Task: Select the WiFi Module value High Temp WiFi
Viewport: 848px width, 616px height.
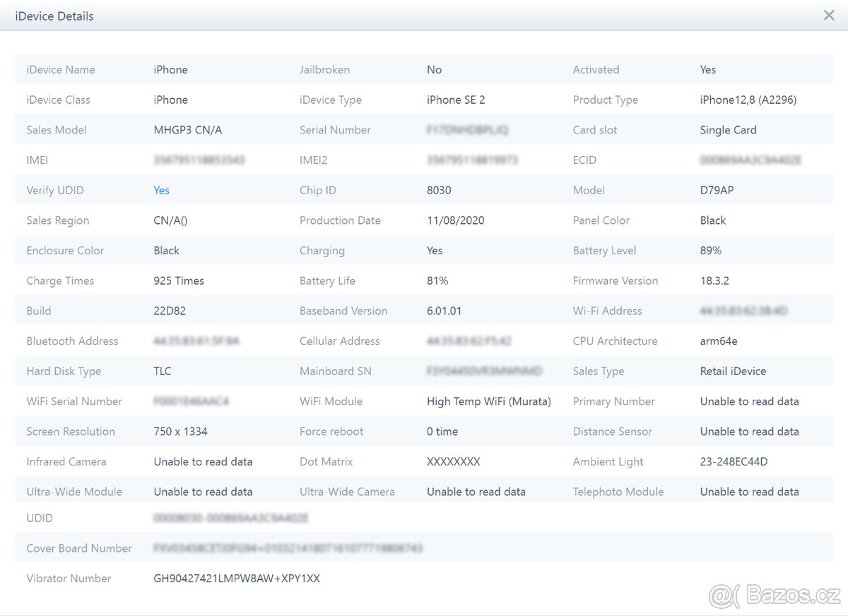Action: [488, 401]
